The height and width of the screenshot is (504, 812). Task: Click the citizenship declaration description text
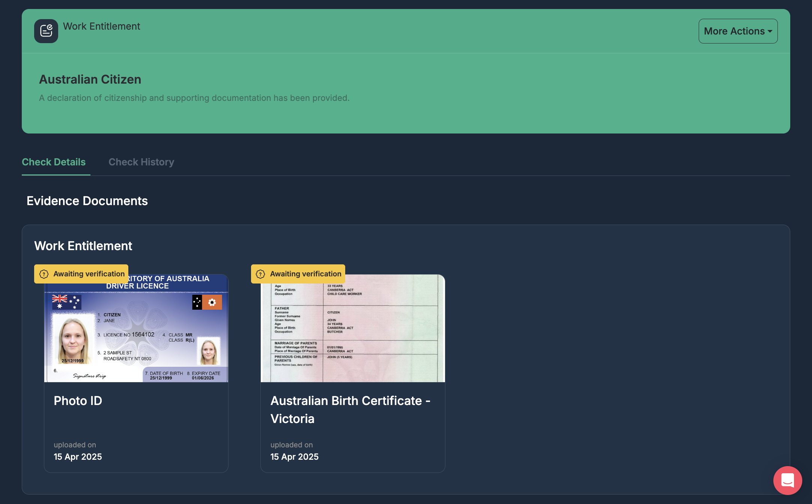click(194, 98)
